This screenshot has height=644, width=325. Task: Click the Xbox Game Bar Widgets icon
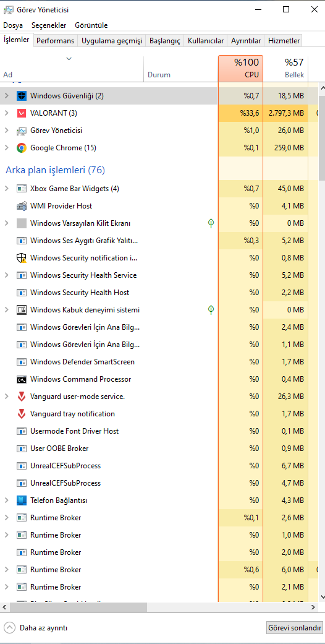[x=22, y=189]
